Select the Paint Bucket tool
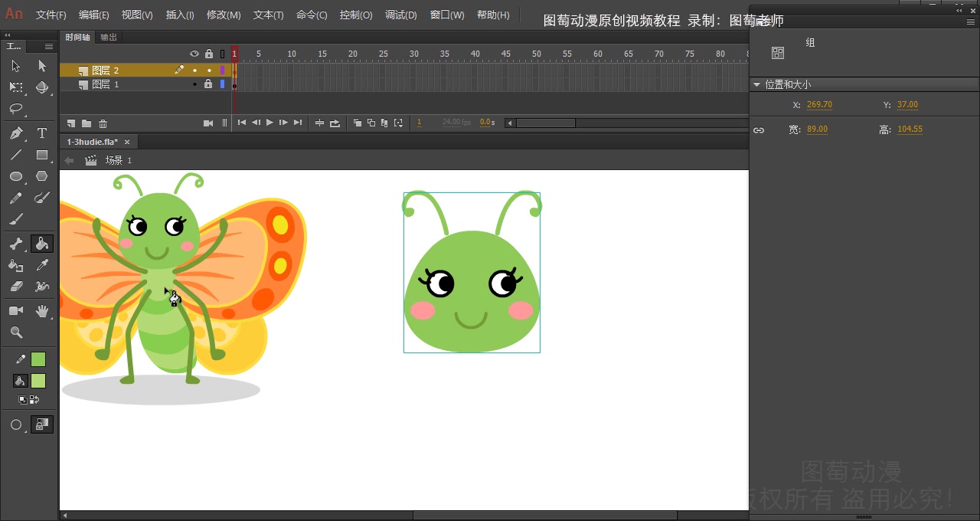Screen dimensions: 980x521 [42, 243]
